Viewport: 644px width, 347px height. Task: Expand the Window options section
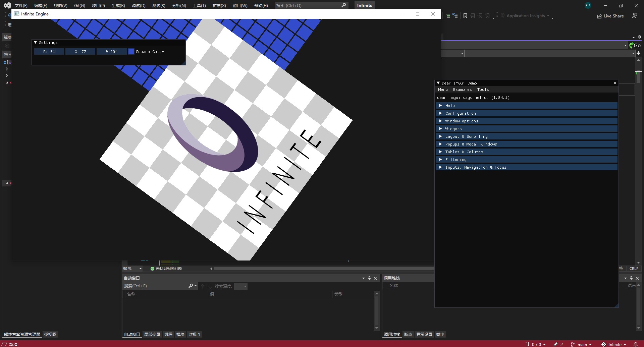click(x=527, y=121)
